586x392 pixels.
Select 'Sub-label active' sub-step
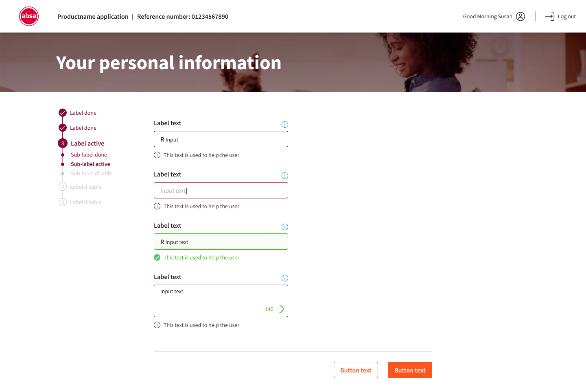pos(90,164)
